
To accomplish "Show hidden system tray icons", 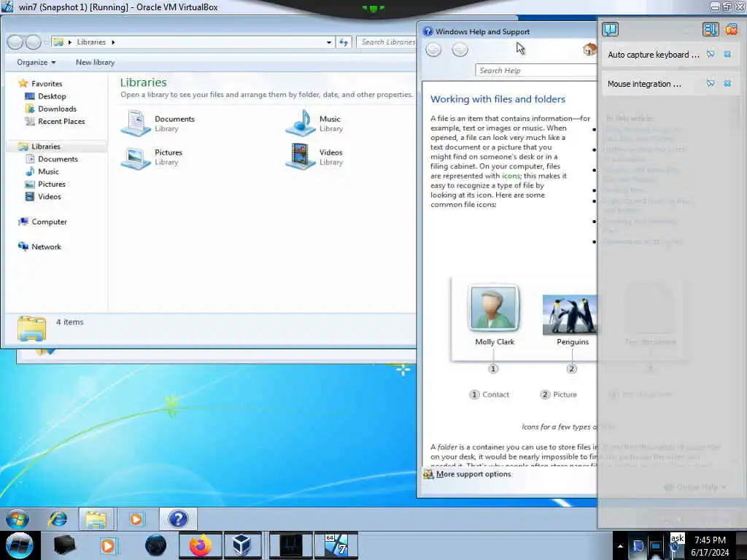I will coord(620,546).
